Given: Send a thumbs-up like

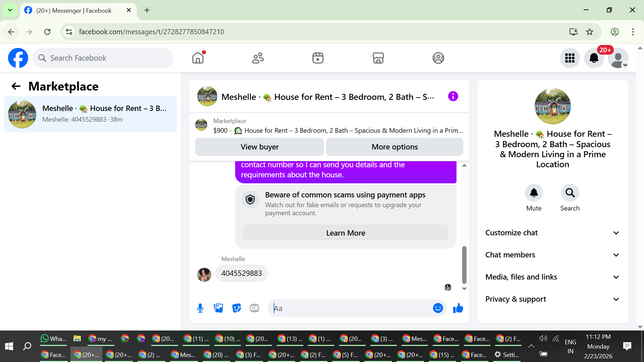Looking at the screenshot, I should (x=458, y=308).
